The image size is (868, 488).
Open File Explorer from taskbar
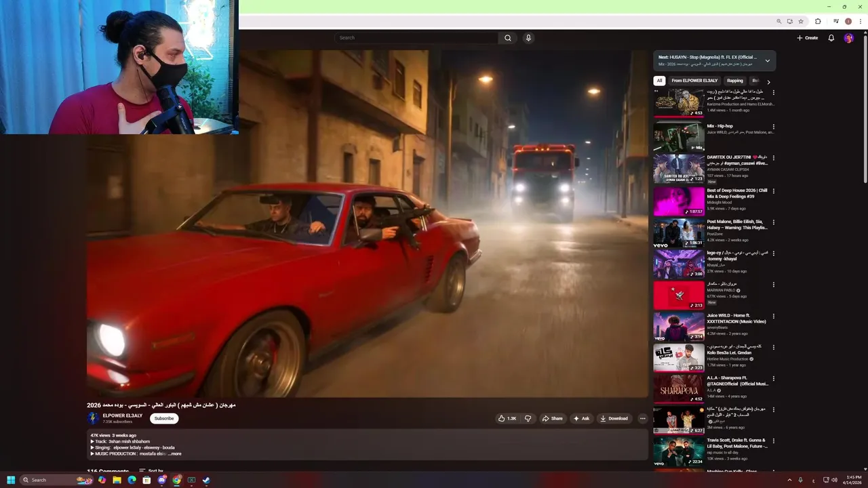[x=117, y=480]
